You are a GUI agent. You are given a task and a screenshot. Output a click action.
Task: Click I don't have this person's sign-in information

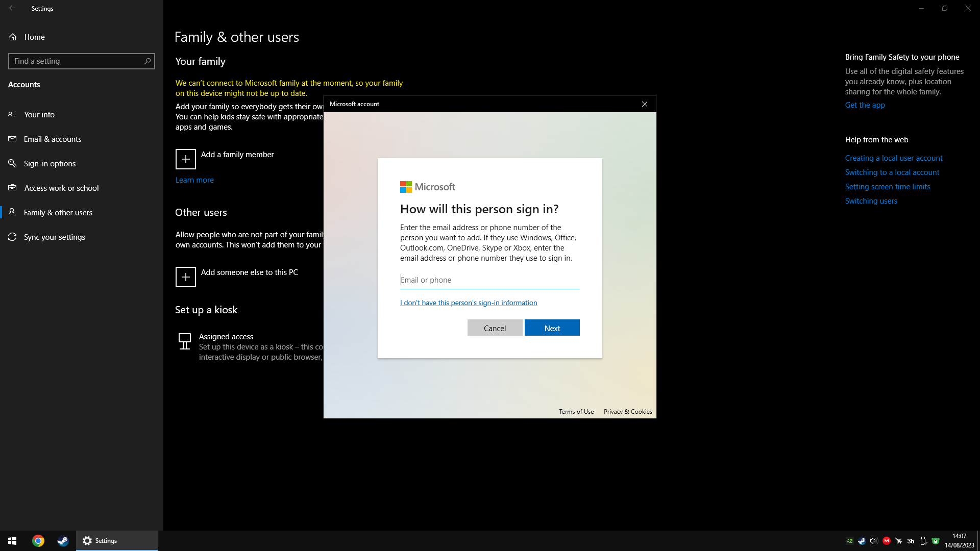coord(468,303)
